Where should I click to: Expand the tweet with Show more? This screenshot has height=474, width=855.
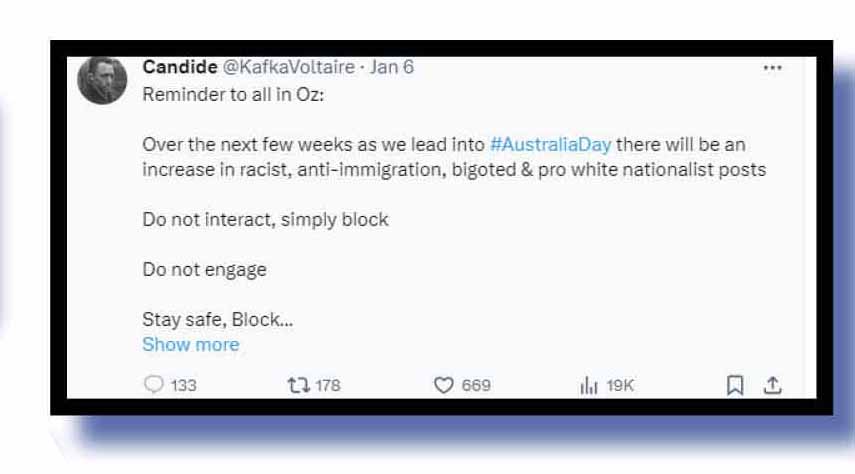pyautogui.click(x=190, y=344)
